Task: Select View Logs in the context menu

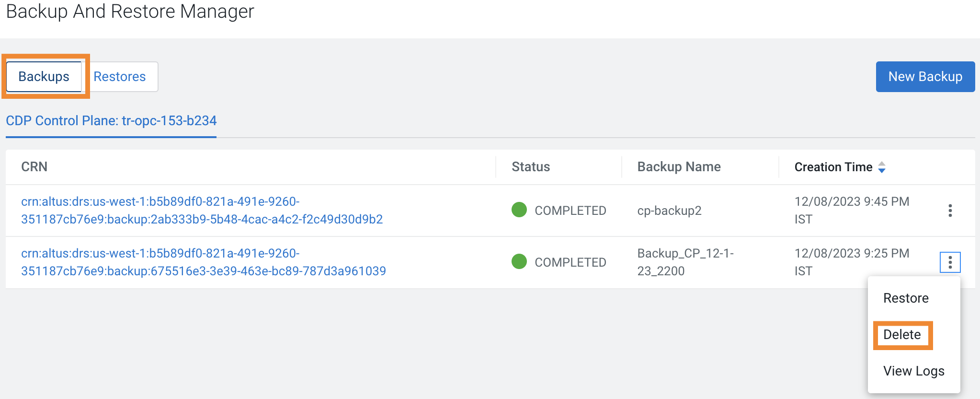Action: tap(913, 371)
